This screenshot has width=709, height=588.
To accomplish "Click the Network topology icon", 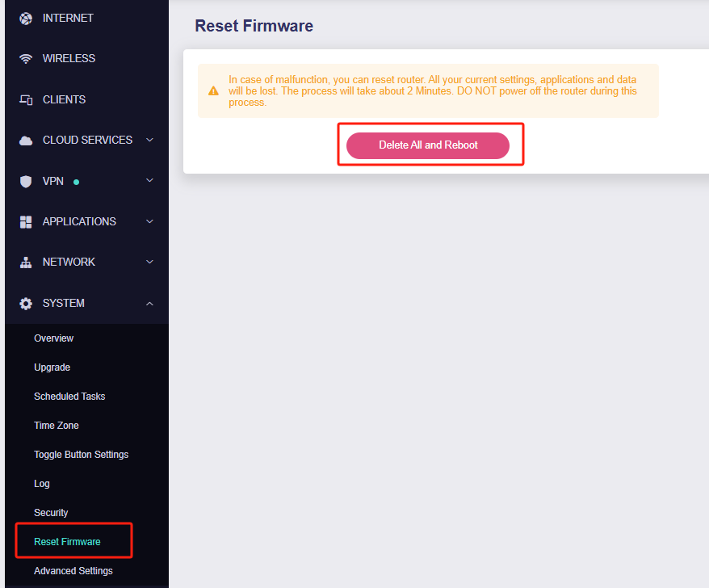I will [x=26, y=262].
